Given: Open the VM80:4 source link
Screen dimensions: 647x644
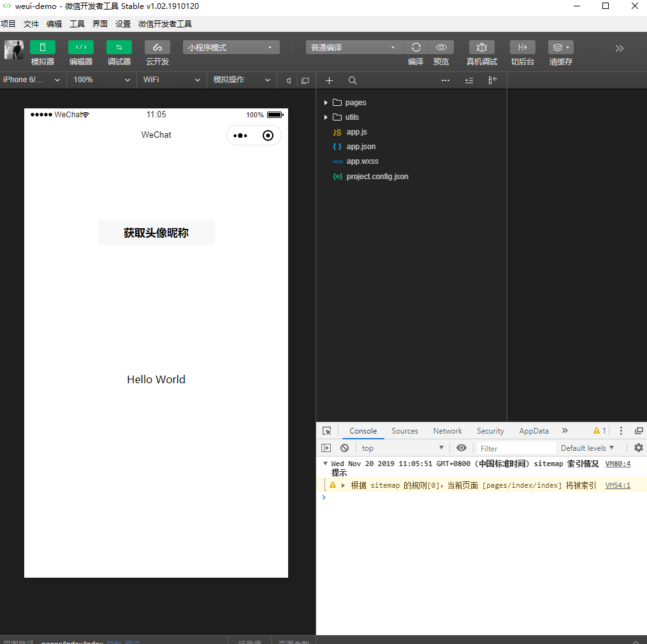Looking at the screenshot, I should [618, 464].
